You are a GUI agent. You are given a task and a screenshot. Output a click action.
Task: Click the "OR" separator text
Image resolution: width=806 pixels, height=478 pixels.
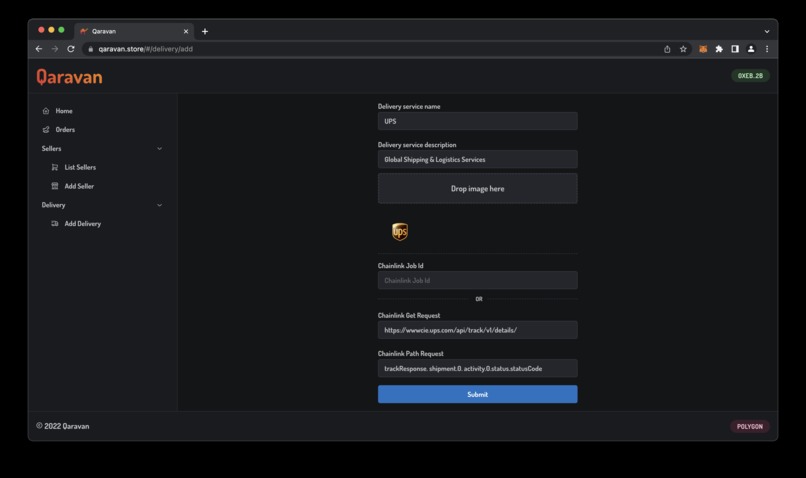pyautogui.click(x=479, y=299)
